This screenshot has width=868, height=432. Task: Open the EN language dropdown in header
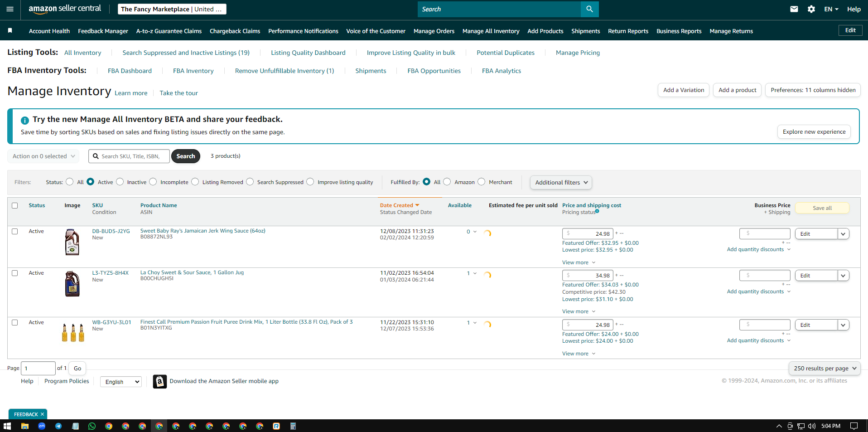click(x=831, y=9)
